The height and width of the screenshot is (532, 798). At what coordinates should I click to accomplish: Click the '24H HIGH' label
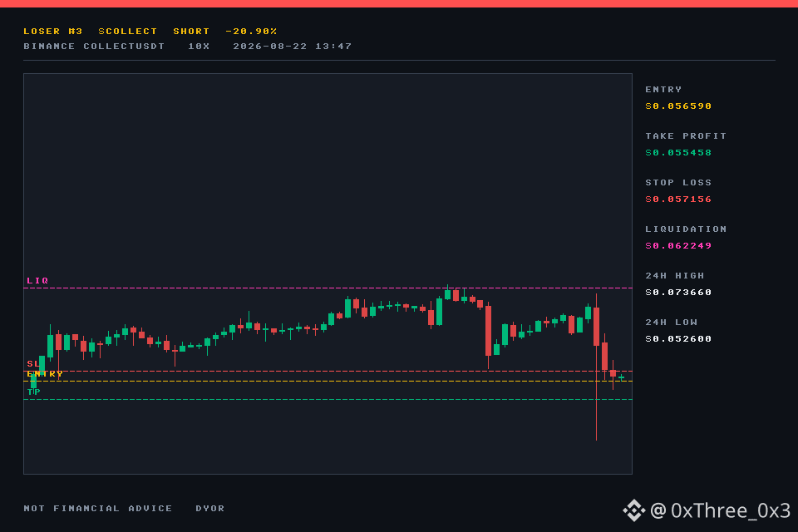(x=675, y=276)
